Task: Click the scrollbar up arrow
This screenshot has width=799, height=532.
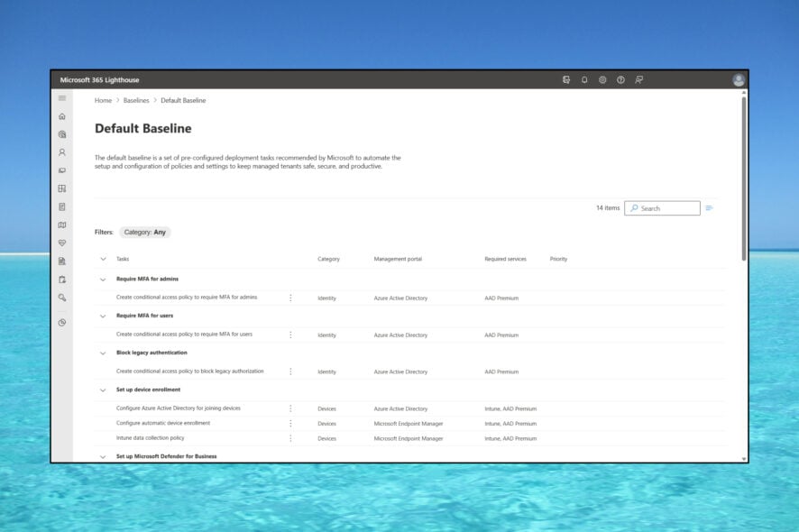Action: click(744, 93)
